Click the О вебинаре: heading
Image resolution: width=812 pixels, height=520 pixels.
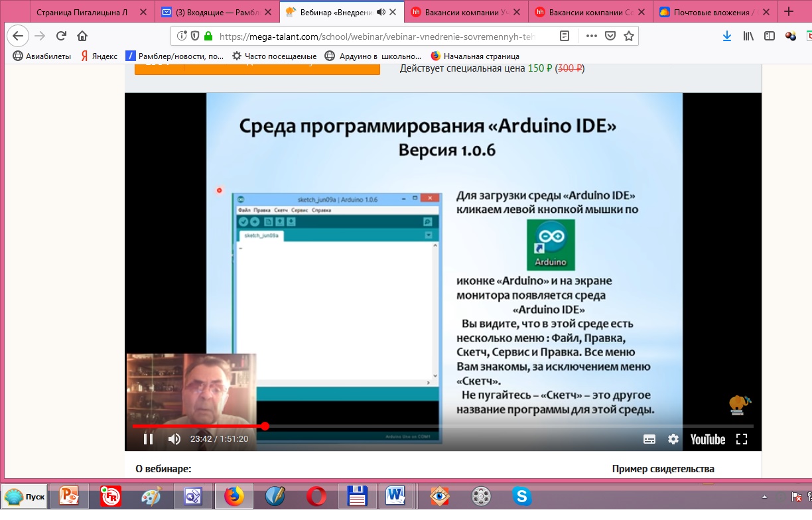click(163, 469)
